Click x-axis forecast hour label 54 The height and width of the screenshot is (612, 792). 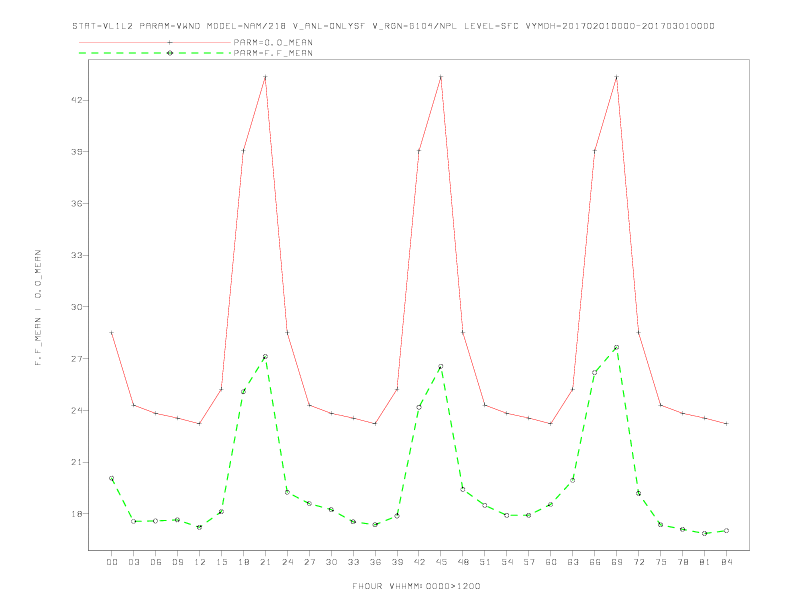(507, 562)
